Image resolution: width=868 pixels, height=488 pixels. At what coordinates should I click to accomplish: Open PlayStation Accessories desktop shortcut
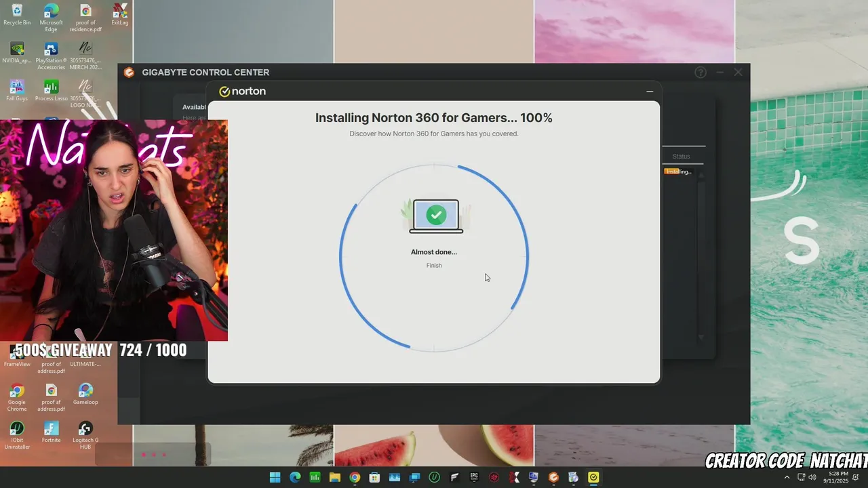pyautogui.click(x=51, y=56)
